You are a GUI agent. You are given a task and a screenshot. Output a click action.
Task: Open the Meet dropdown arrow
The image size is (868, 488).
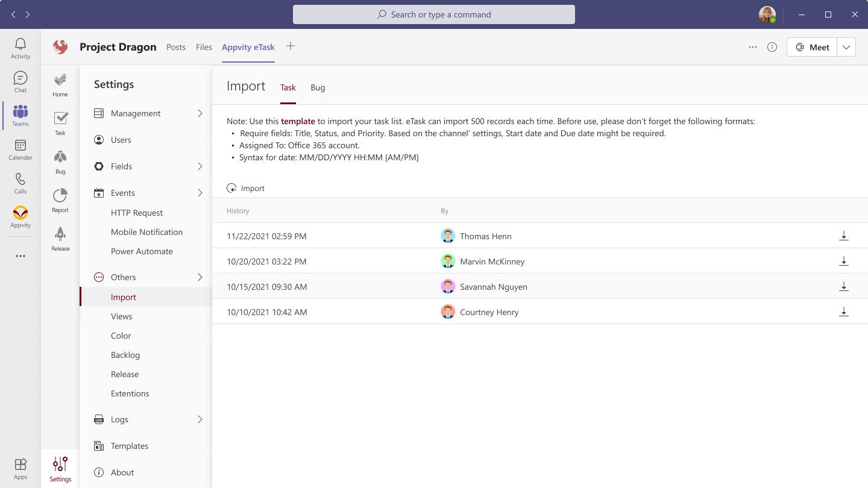[846, 47]
